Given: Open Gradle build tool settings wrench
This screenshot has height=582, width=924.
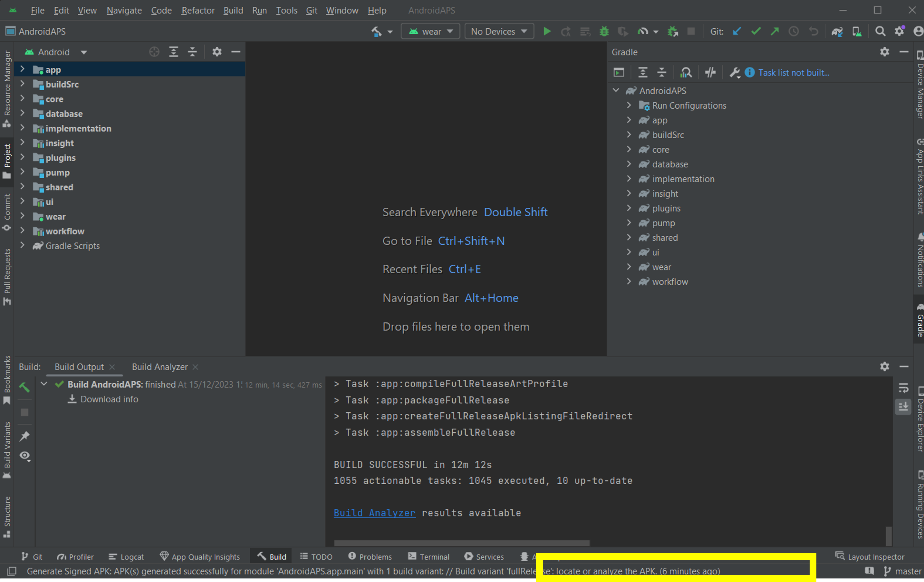Looking at the screenshot, I should click(x=735, y=73).
